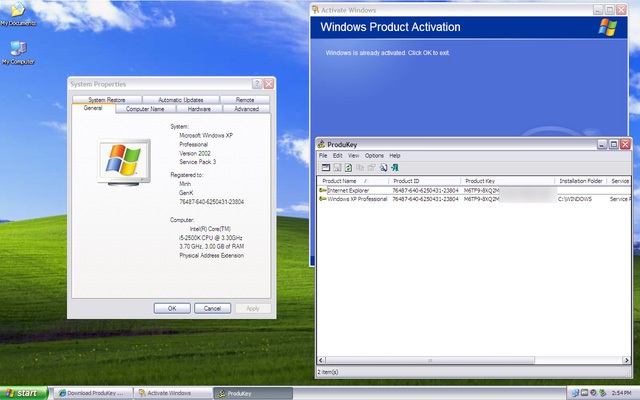The width and height of the screenshot is (640, 400).
Task: Sort by Product Key column header
Action: click(x=507, y=181)
